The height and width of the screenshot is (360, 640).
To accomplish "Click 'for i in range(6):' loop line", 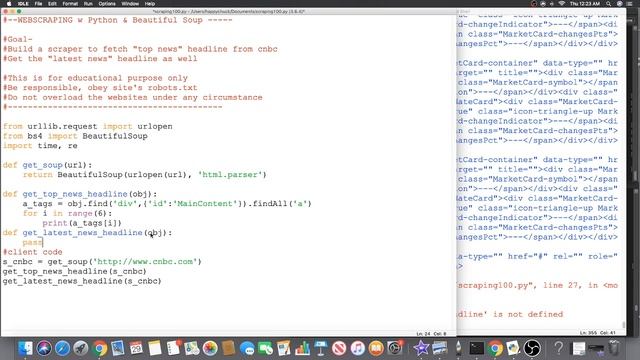I will tap(67, 213).
